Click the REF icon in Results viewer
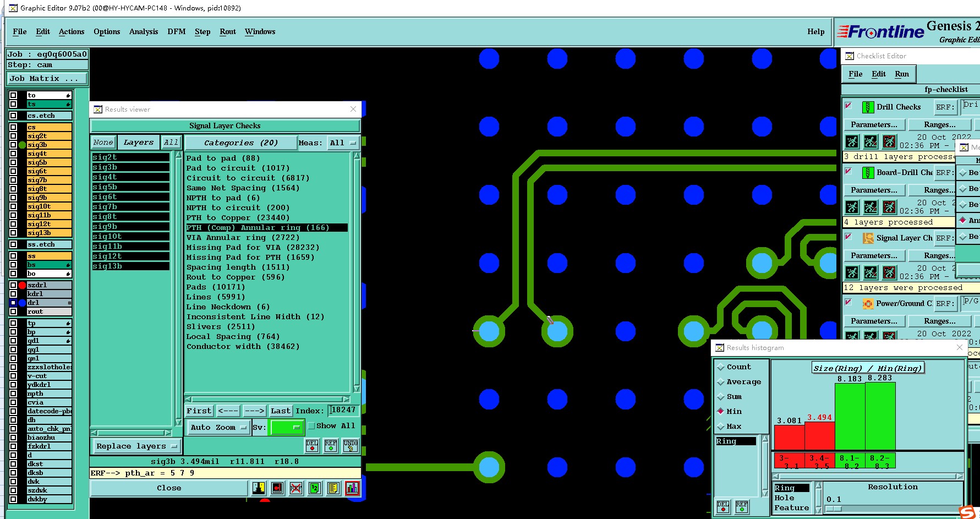The width and height of the screenshot is (980, 519). (x=331, y=445)
